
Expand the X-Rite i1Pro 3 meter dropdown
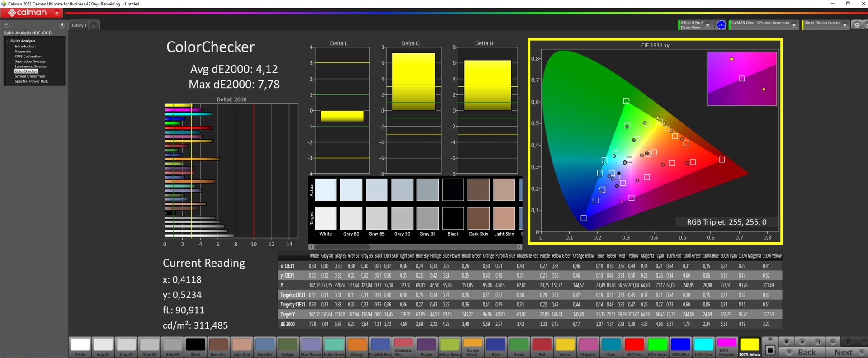click(708, 25)
